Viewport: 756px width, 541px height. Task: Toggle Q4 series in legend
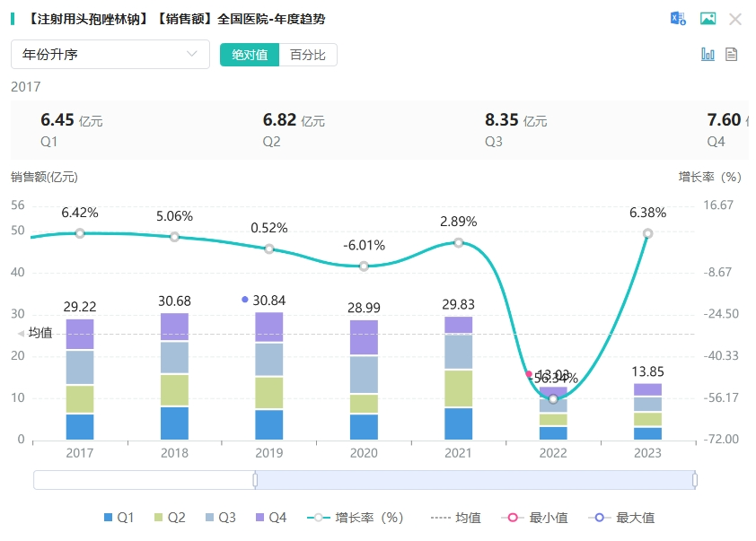[271, 518]
